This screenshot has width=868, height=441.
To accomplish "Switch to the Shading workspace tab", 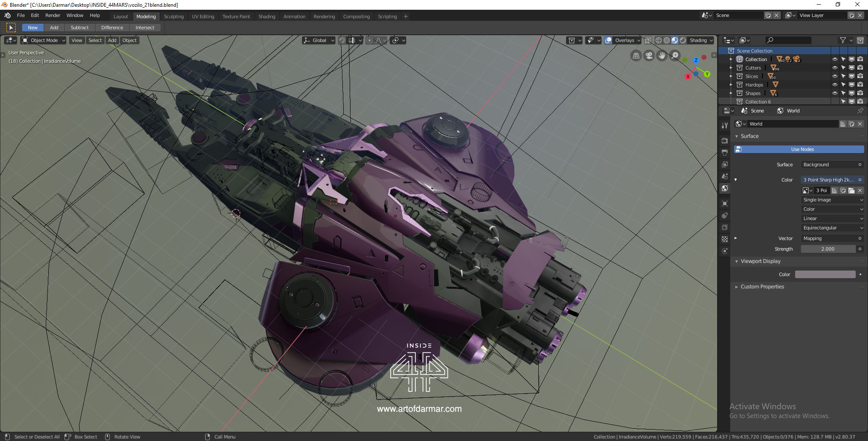I will pos(267,17).
